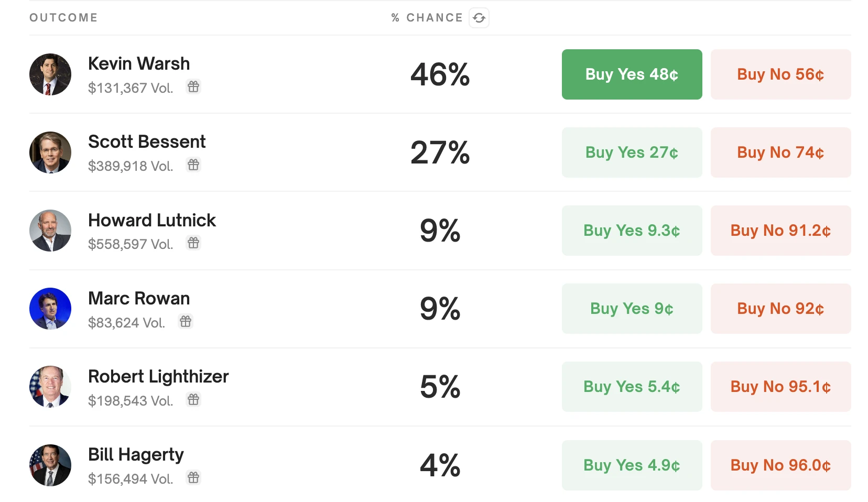This screenshot has width=868, height=502.
Task: Click the gift icon in Bill Hagerty row
Action: click(x=193, y=478)
